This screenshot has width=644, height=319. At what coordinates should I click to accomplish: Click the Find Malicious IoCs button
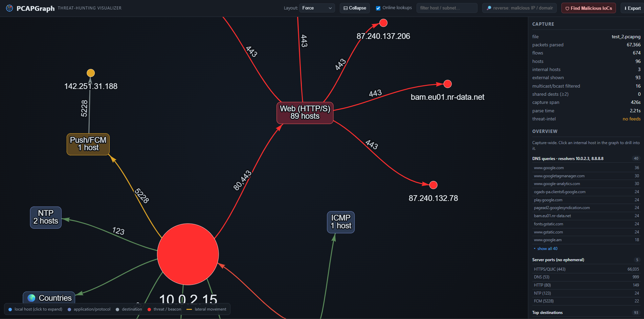click(x=589, y=8)
